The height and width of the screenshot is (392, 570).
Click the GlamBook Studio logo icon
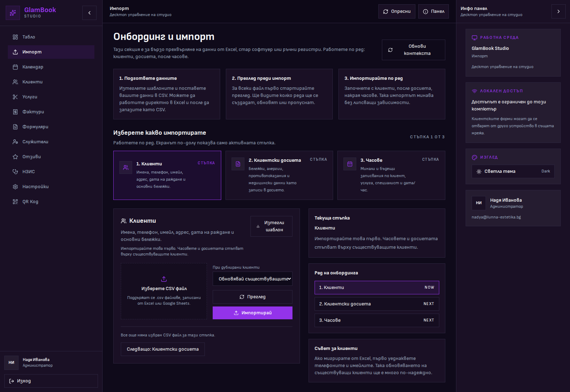click(x=13, y=13)
